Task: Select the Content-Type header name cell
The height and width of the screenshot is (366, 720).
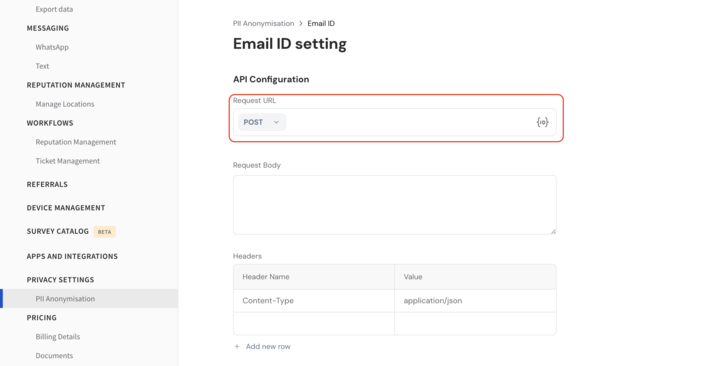Action: click(314, 301)
